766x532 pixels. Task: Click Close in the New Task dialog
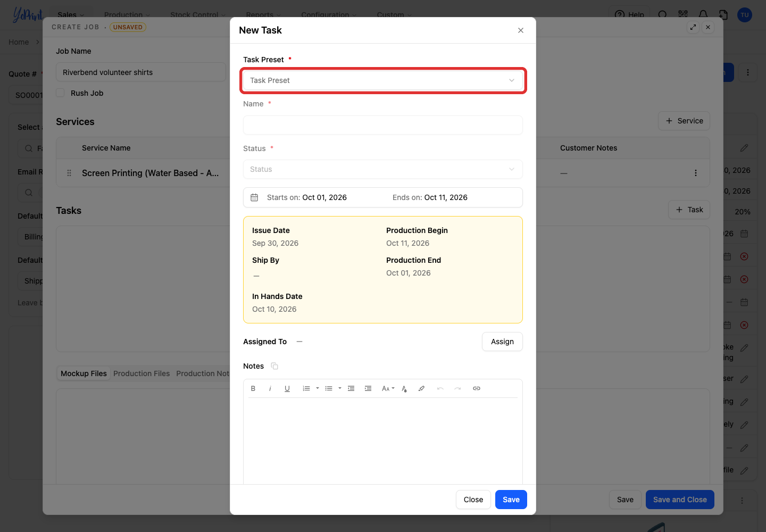473,500
